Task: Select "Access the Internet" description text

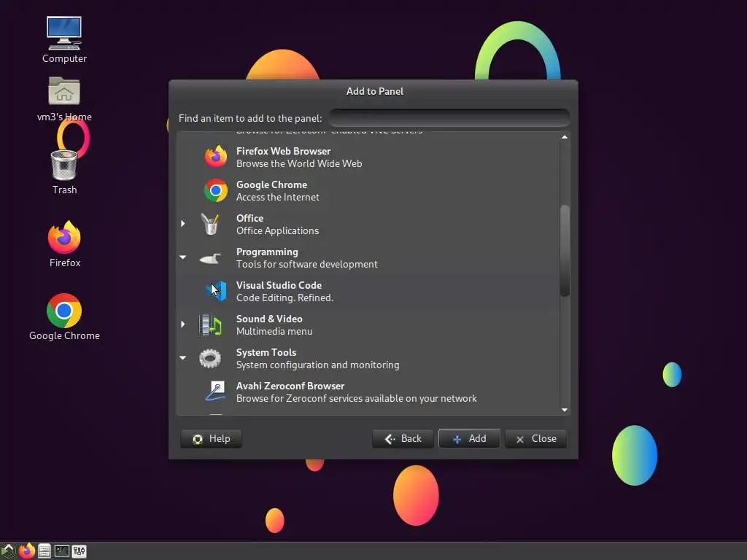Action: (x=278, y=197)
